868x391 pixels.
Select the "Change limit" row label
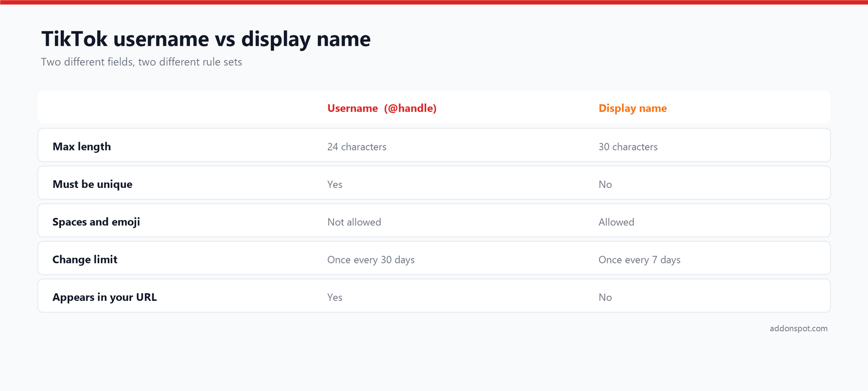pyautogui.click(x=85, y=260)
